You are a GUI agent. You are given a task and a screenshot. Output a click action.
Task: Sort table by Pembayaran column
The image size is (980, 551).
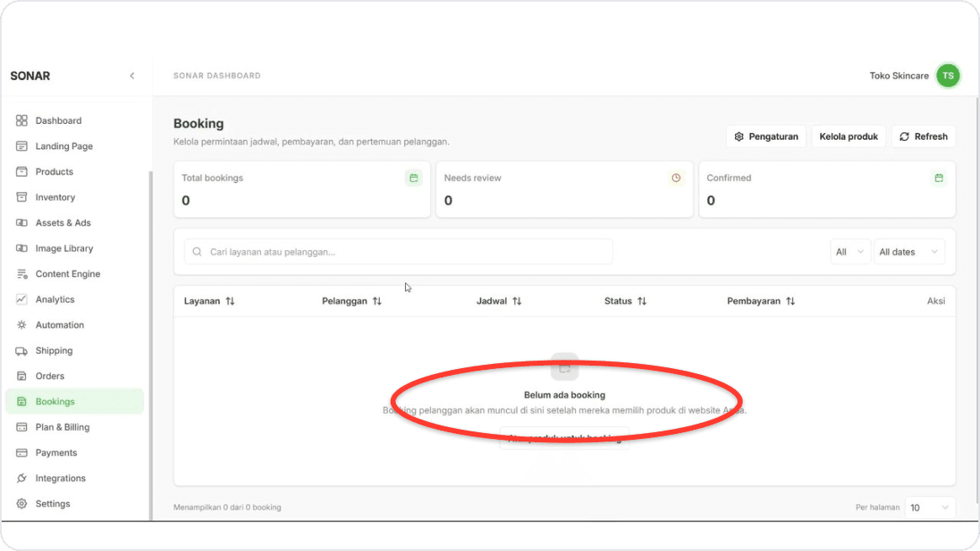point(760,301)
